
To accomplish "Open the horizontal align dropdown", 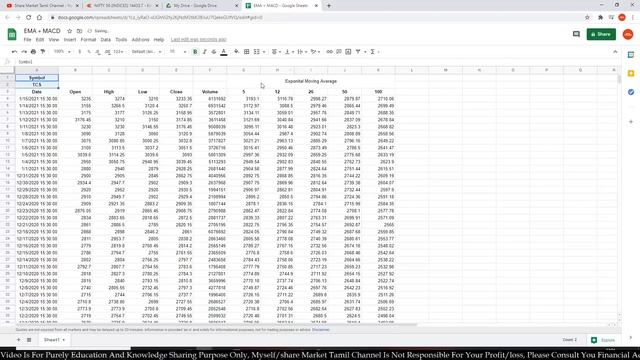I will coord(277,52).
